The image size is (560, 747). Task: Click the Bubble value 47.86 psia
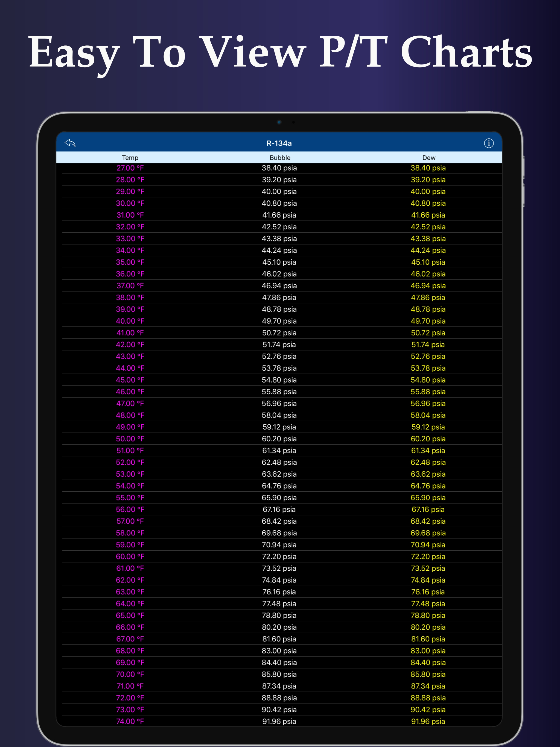[279, 297]
